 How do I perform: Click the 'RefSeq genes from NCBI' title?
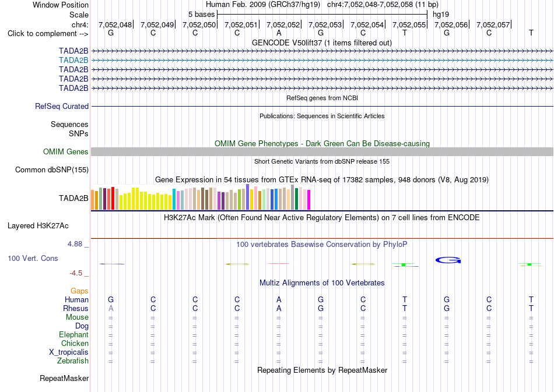(x=322, y=98)
